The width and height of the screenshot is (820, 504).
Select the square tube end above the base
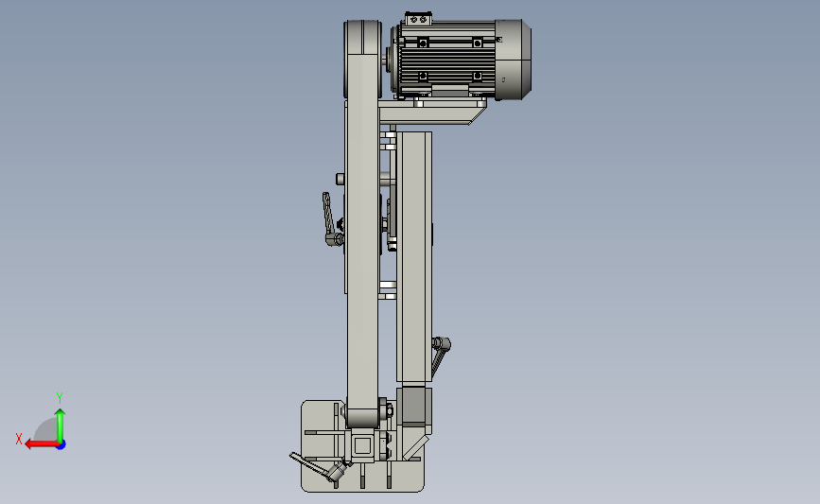point(362,446)
